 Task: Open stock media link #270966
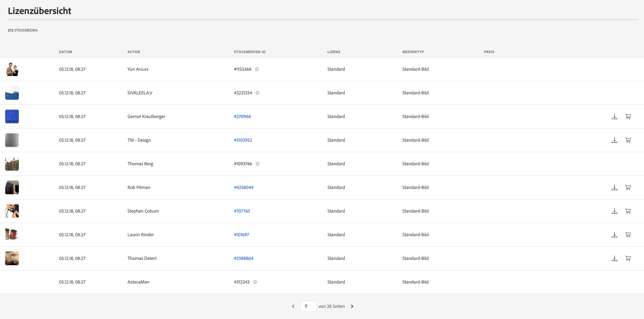coord(242,116)
